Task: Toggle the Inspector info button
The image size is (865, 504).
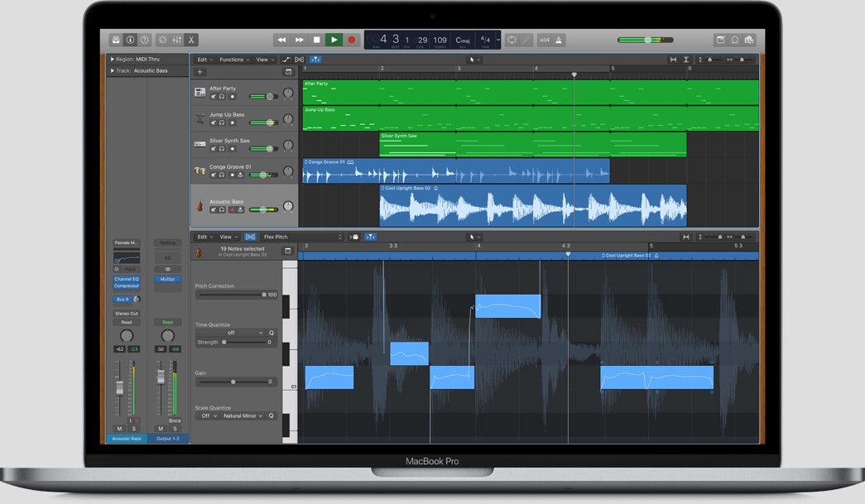Action: [130, 40]
